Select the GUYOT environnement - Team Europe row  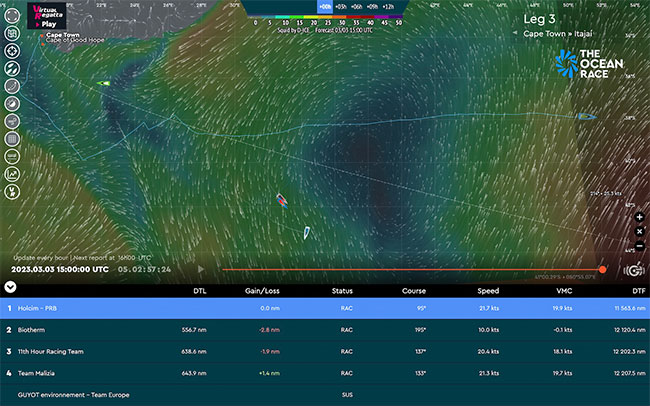point(325,395)
